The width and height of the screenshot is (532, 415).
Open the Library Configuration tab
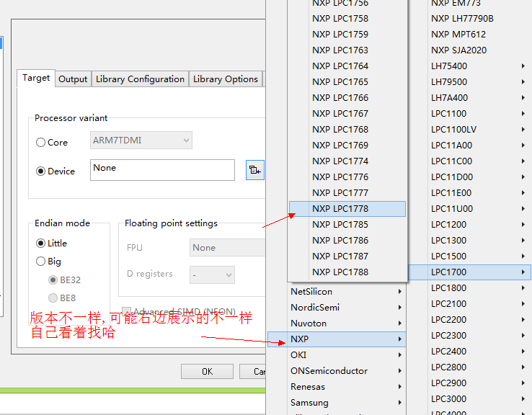click(140, 79)
